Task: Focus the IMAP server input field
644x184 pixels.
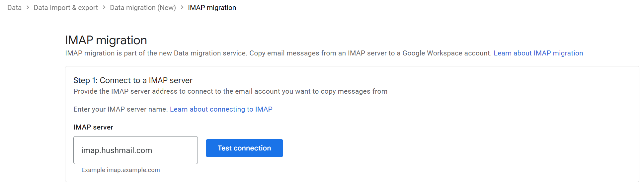Action: coord(135,150)
